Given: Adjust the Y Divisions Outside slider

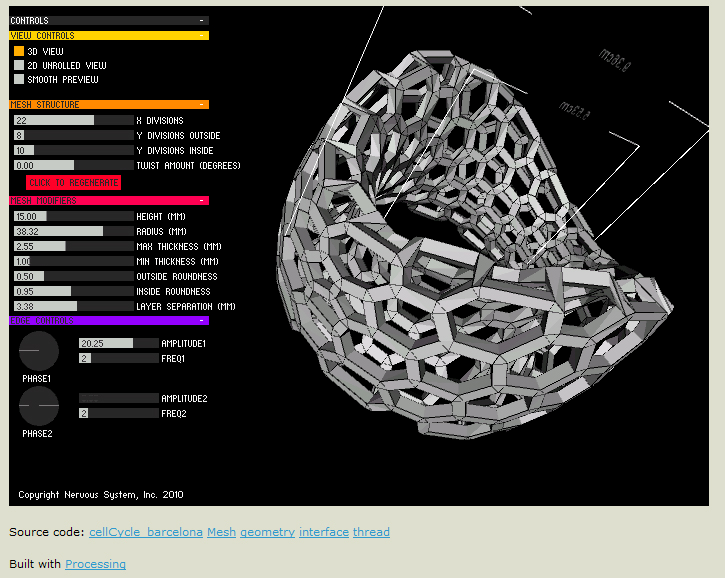Looking at the screenshot, I should click(x=74, y=135).
